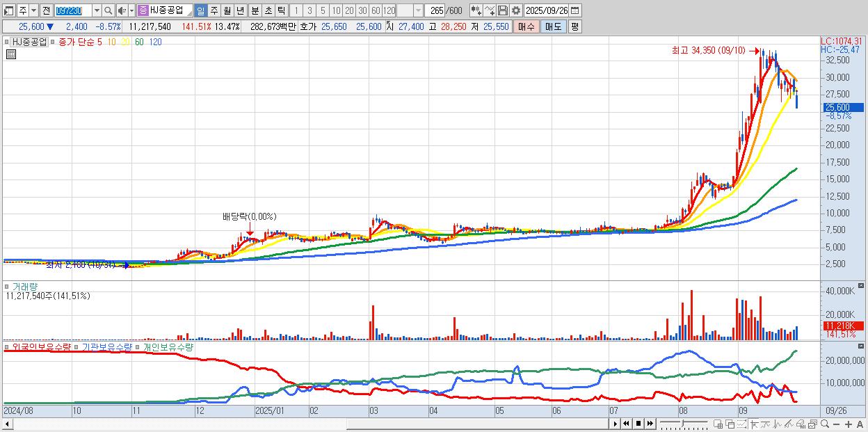Click the fast-forward button in the bottom bar

pos(650,424)
